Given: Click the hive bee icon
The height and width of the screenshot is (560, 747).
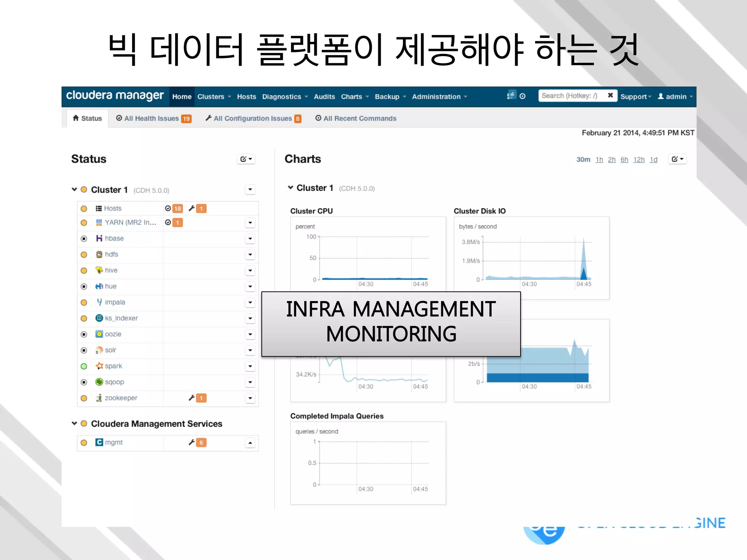Looking at the screenshot, I should point(99,270).
